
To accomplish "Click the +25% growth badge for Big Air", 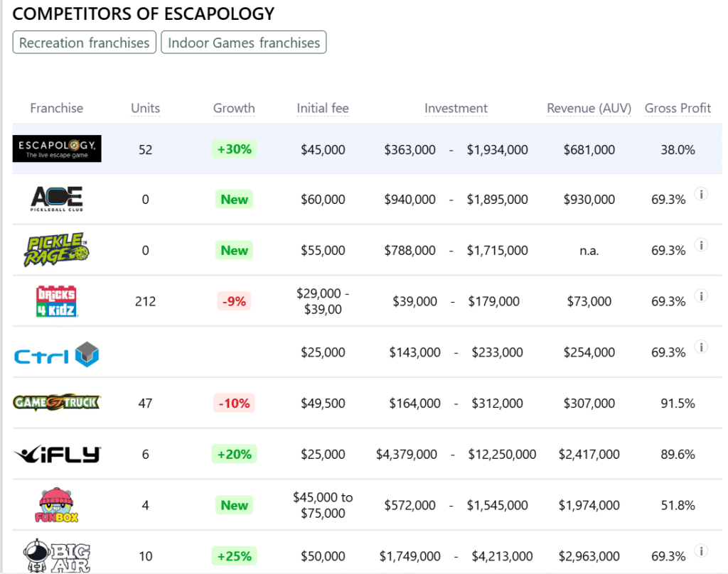I will click(x=234, y=556).
